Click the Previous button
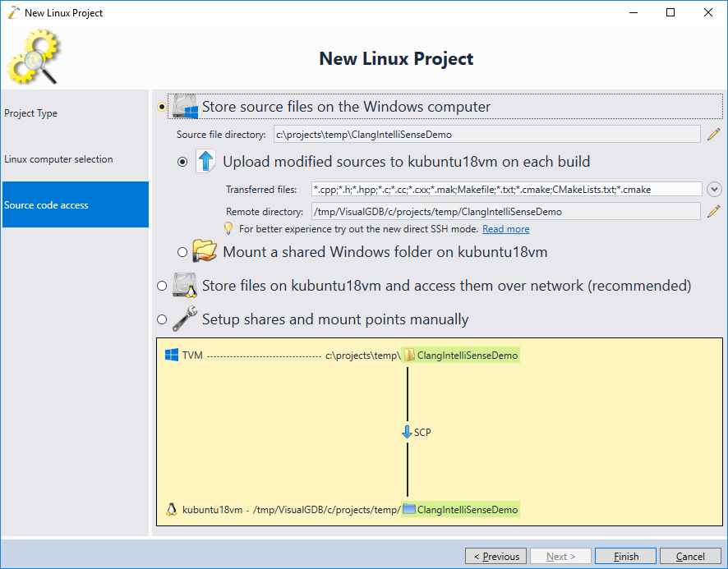Screen dimensions: 728x569 tap(495, 556)
